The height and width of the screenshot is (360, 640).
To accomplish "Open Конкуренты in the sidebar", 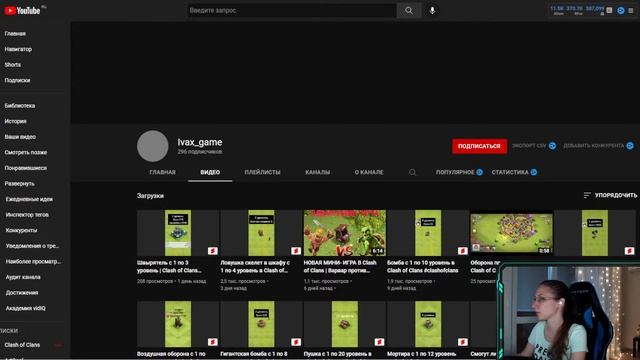I will coord(21,230).
